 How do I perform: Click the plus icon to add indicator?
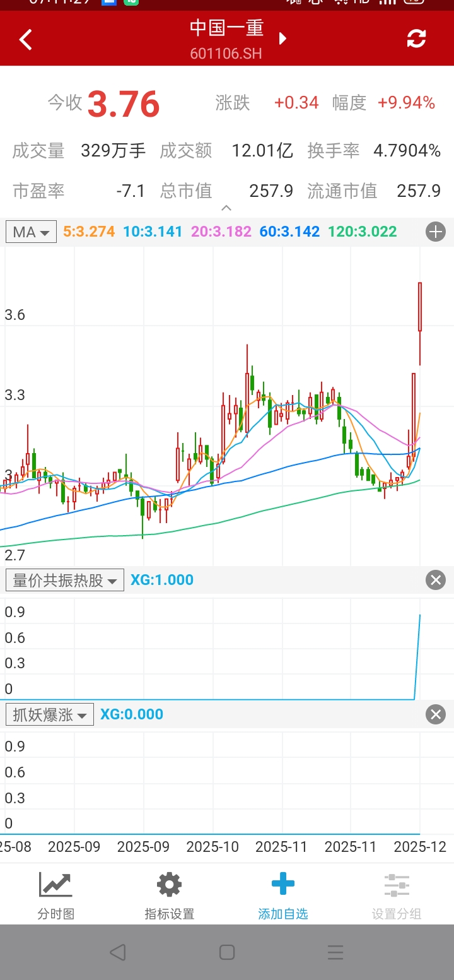coord(436,232)
